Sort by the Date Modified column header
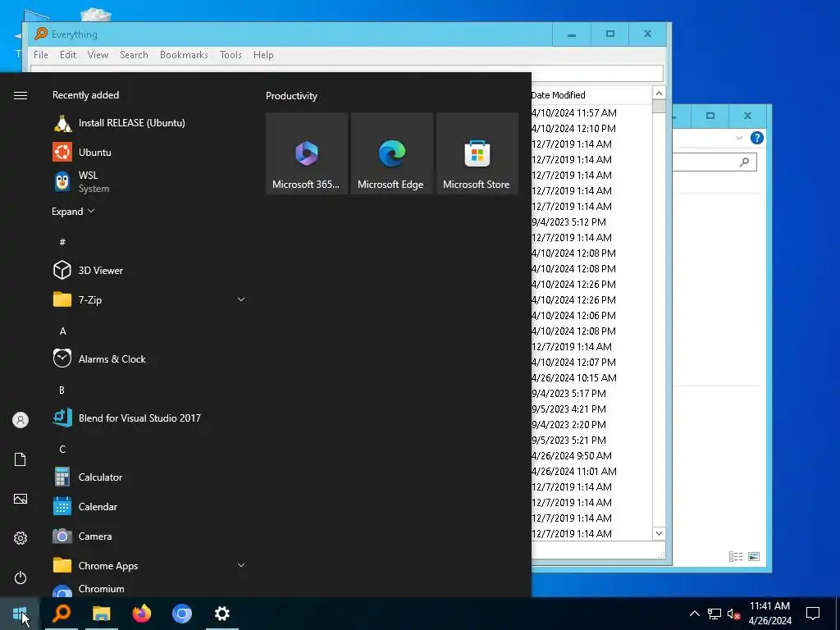The image size is (840, 630). coord(591,95)
